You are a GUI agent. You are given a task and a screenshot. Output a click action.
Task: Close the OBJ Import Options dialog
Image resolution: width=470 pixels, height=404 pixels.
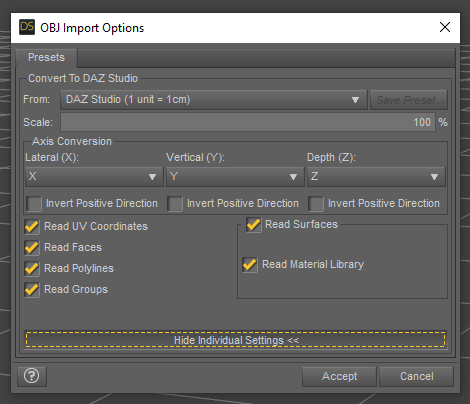tap(445, 27)
